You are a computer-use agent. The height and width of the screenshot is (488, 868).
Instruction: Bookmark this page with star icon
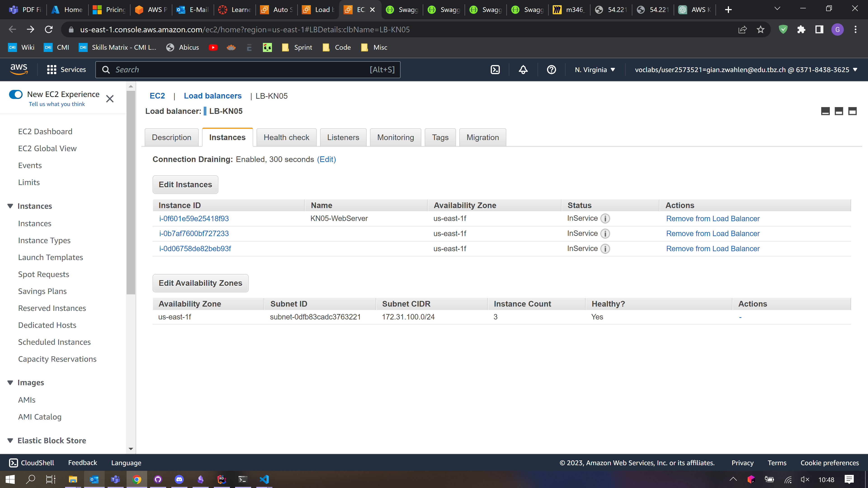tap(760, 30)
